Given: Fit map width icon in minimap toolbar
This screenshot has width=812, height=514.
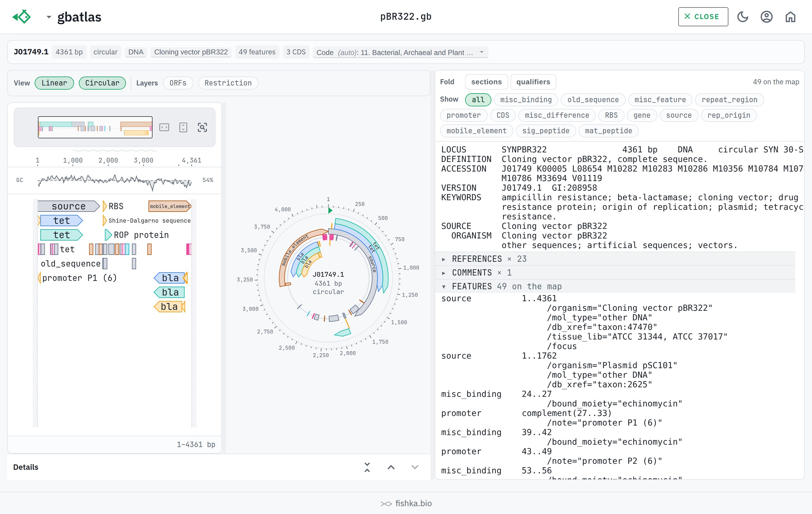Looking at the screenshot, I should [164, 127].
